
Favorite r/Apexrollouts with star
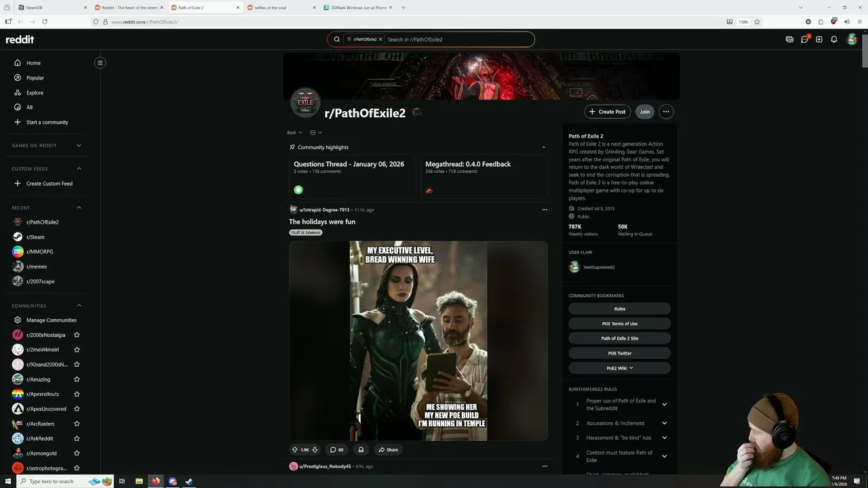coord(77,394)
